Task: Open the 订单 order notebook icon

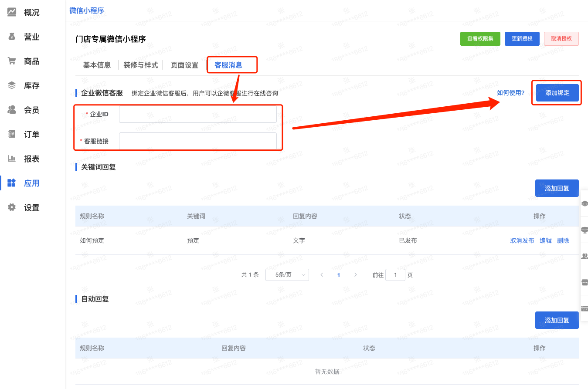Action: (x=12, y=134)
